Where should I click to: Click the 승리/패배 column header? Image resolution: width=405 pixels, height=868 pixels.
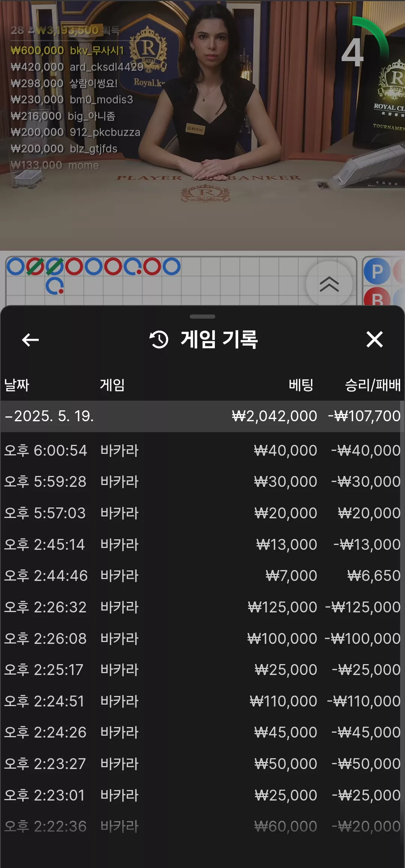[x=373, y=385]
